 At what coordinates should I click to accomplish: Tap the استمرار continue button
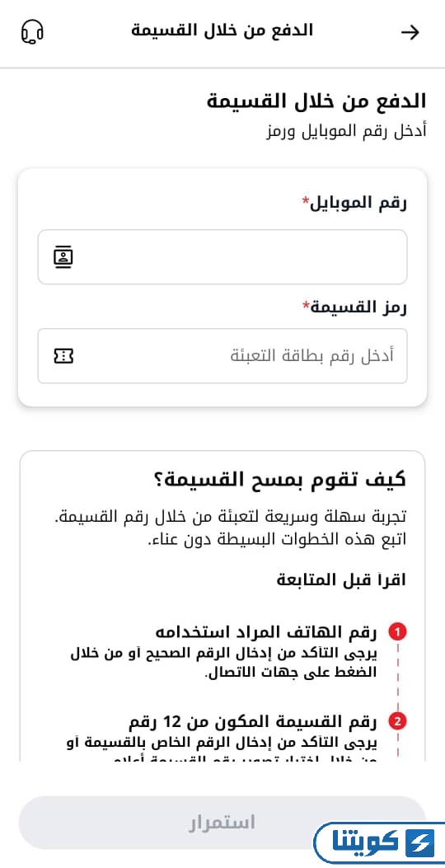click(x=222, y=823)
